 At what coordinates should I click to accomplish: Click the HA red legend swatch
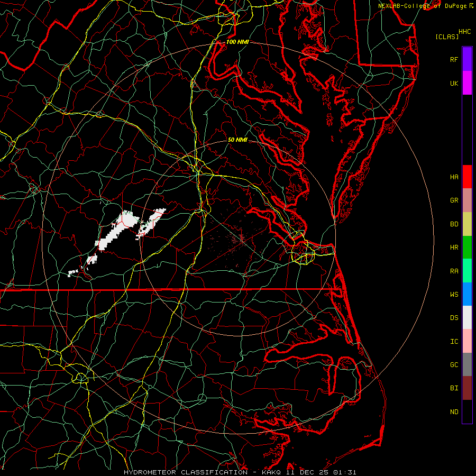click(x=467, y=177)
